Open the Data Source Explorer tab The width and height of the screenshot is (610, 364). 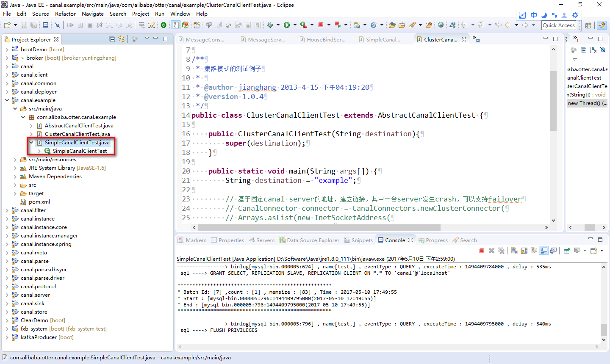click(309, 240)
